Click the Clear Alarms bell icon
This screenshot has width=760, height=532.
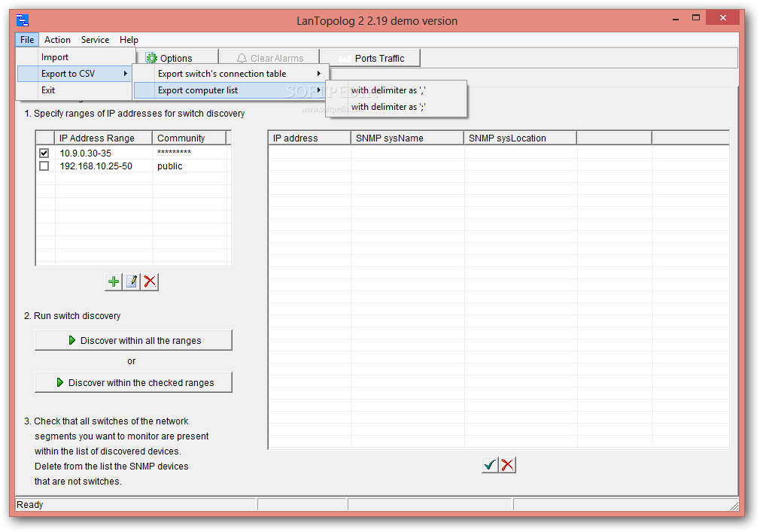click(x=242, y=58)
